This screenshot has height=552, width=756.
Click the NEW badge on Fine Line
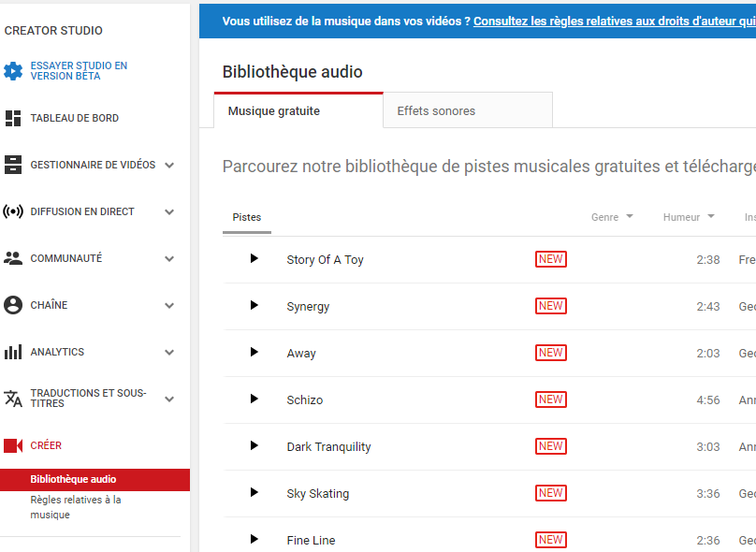[550, 540]
